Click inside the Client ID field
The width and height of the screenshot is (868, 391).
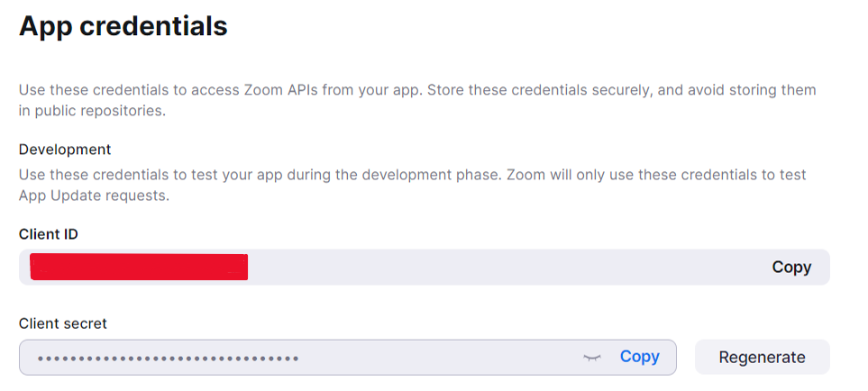(424, 267)
